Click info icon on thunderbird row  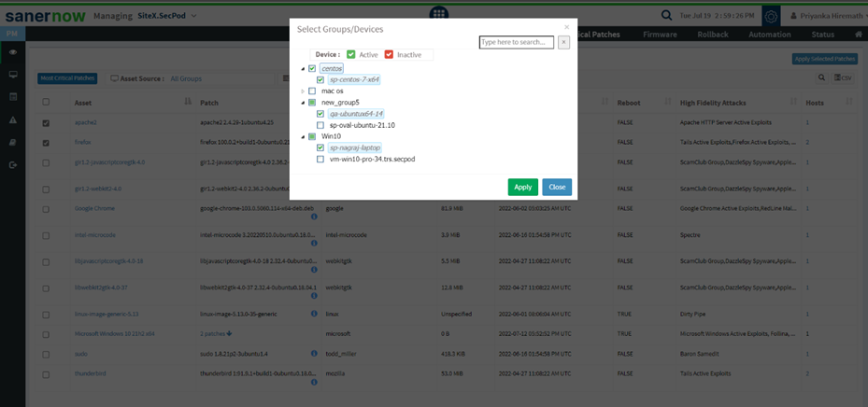click(314, 382)
